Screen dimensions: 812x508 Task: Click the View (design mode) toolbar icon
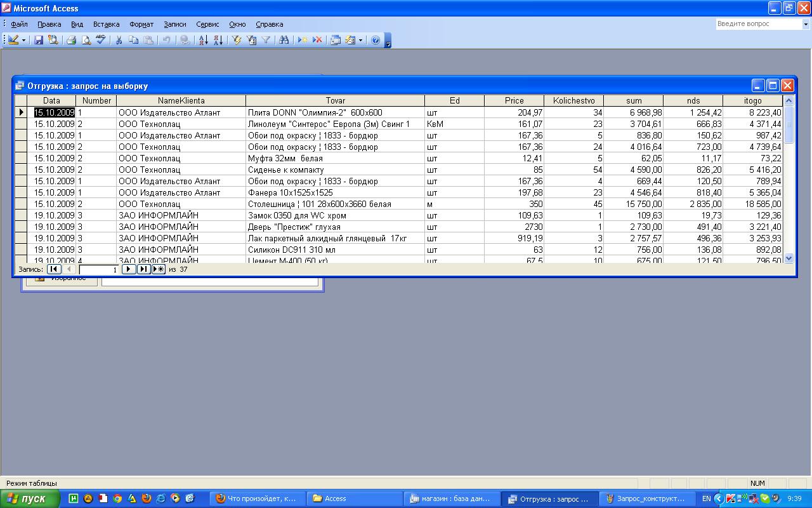click(x=13, y=39)
